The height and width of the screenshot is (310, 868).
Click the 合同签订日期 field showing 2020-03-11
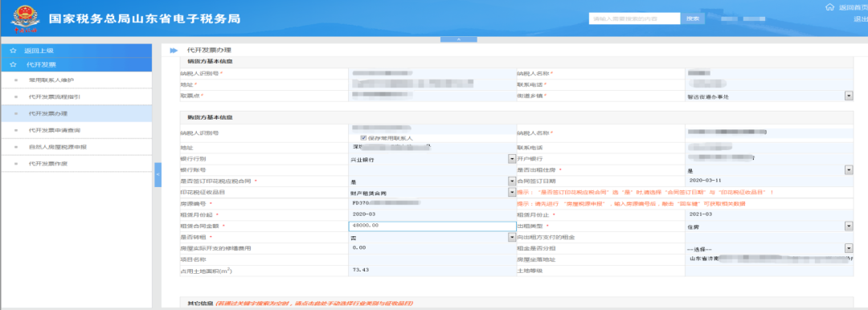point(768,181)
